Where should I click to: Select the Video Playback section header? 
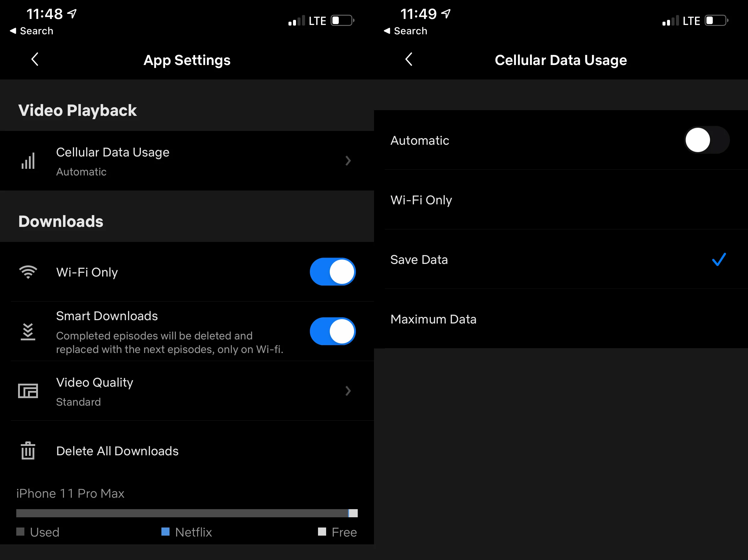coord(77,110)
